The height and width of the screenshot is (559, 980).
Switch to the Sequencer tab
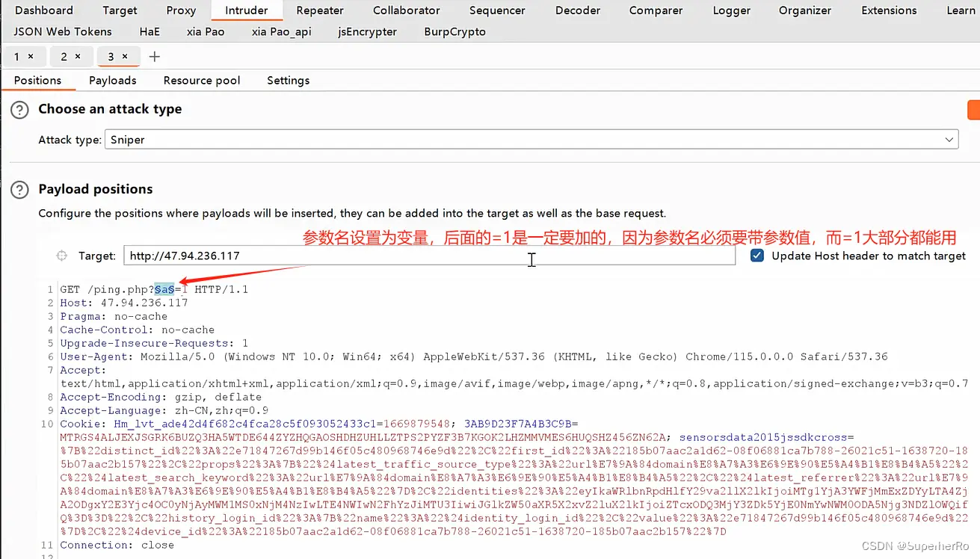coord(498,10)
